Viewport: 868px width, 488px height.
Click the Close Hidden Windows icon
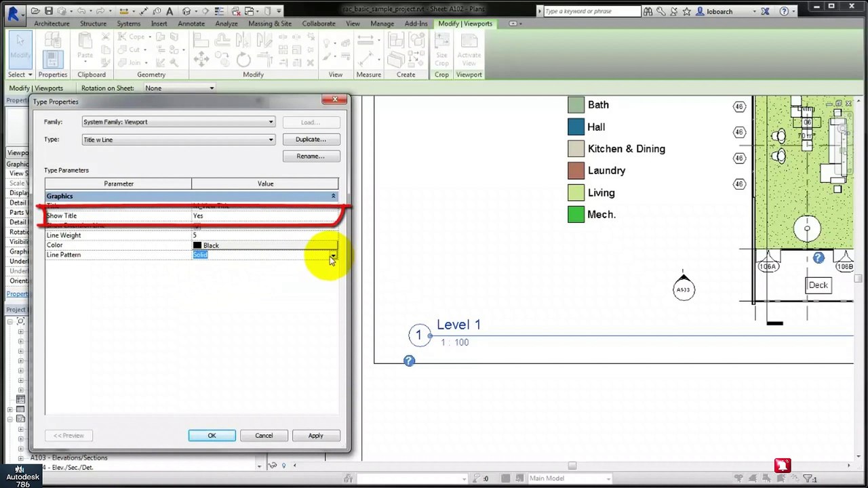pyautogui.click(x=235, y=11)
